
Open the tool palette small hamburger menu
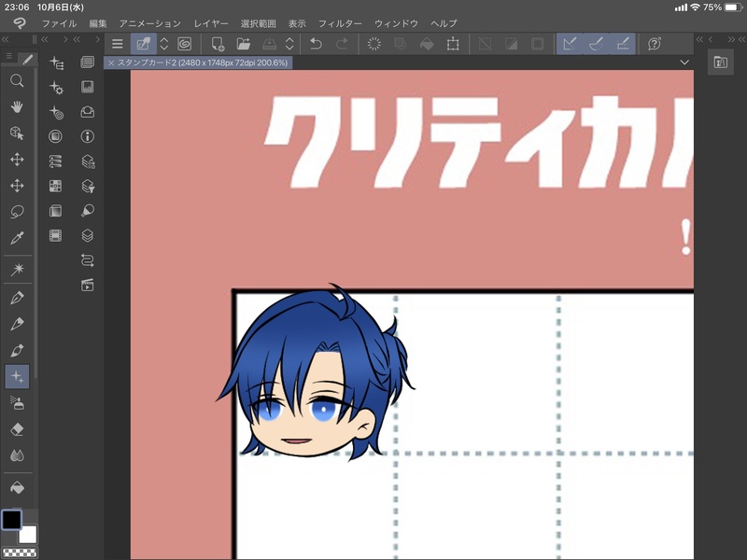point(8,57)
